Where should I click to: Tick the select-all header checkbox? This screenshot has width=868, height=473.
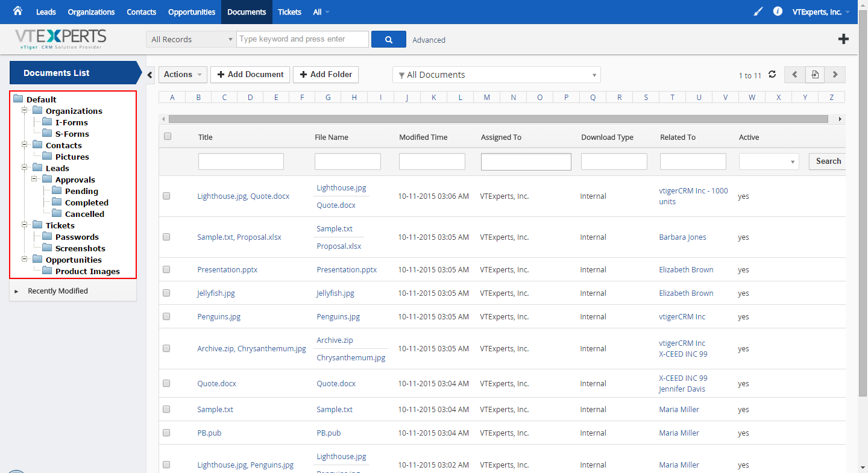click(x=168, y=136)
